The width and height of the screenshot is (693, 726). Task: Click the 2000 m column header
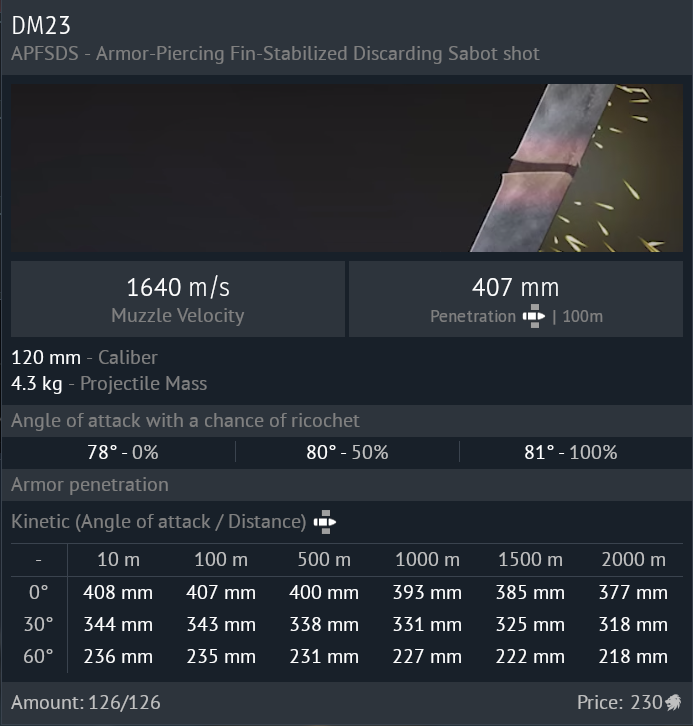pos(633,559)
